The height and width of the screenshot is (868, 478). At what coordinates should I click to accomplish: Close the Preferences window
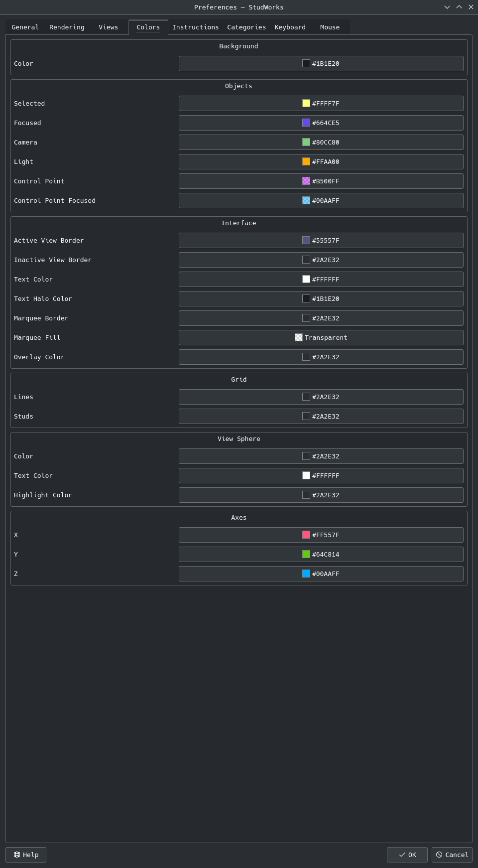471,7
